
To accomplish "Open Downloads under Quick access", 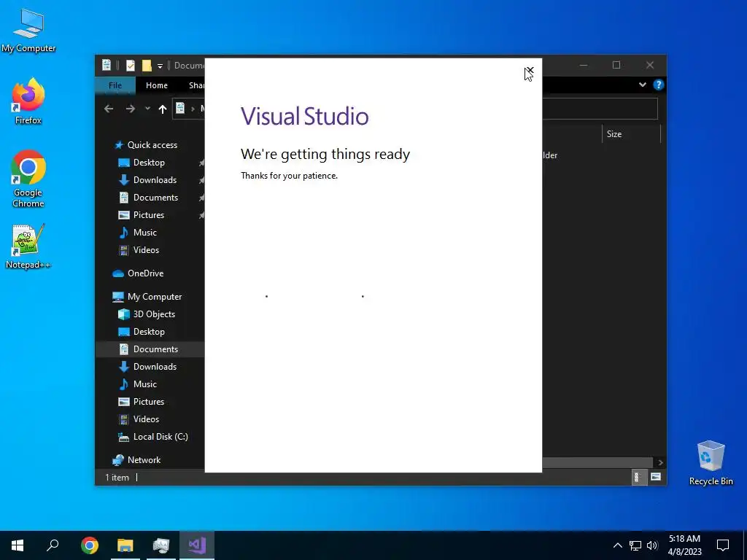I will point(155,180).
